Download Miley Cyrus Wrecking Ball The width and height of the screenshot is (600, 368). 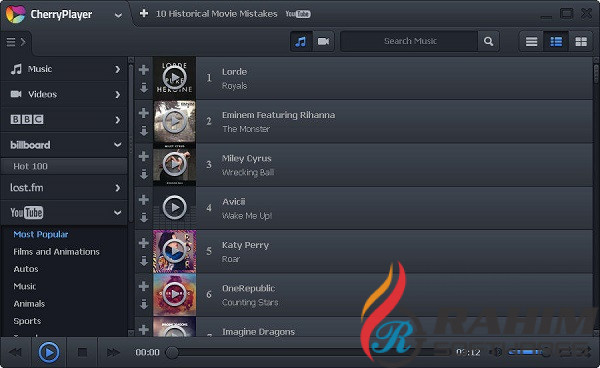[x=144, y=174]
